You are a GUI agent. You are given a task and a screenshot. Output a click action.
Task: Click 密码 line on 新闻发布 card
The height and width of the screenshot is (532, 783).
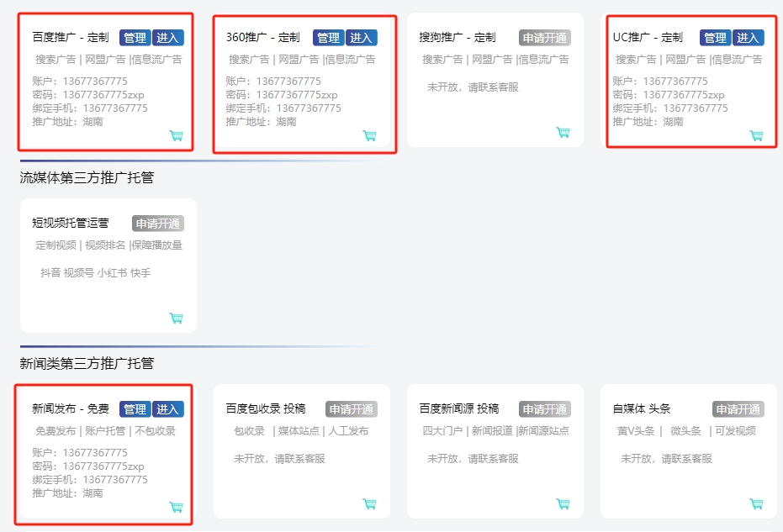click(88, 466)
